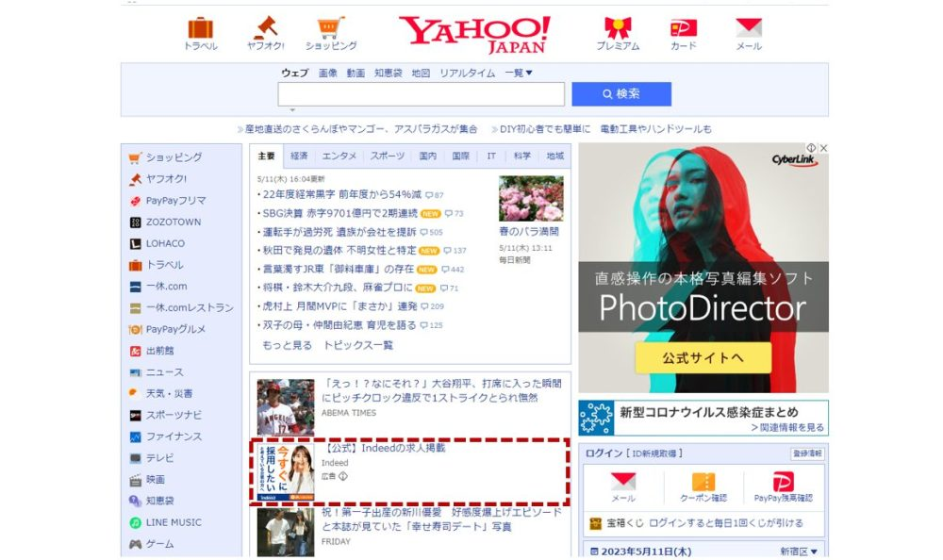Focus the Yahoo search text field
Image resolution: width=943 pixels, height=560 pixels.
point(421,94)
